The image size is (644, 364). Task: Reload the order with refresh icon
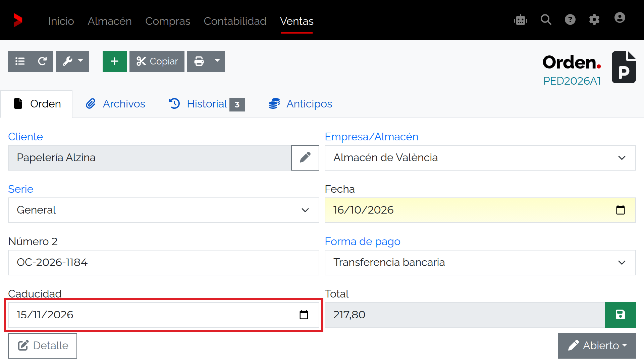[x=42, y=61]
